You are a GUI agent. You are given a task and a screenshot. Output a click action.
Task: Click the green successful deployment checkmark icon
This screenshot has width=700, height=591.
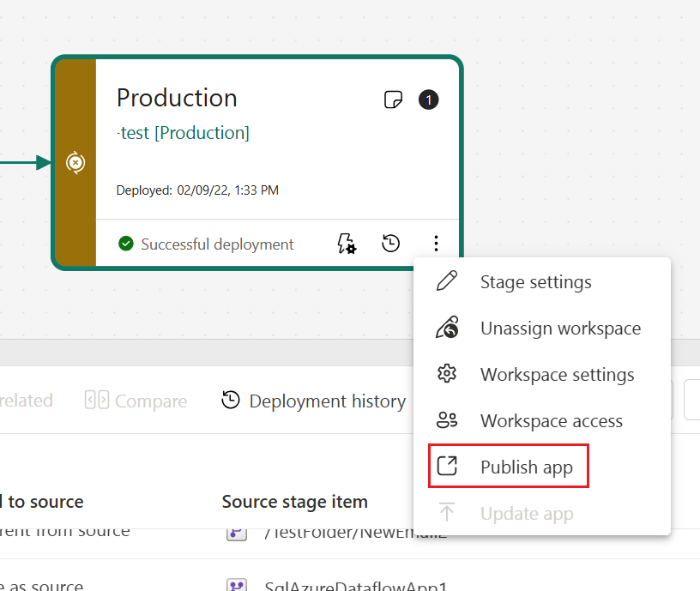(x=126, y=244)
